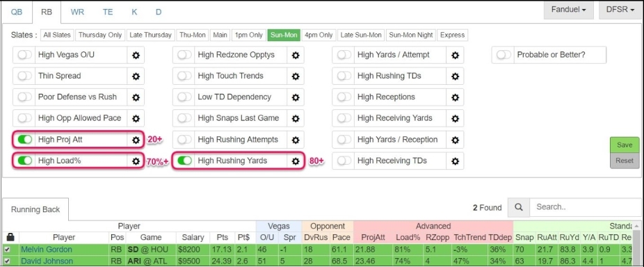Open settings gear for Low TD Dependency
644x267 pixels.
pyautogui.click(x=296, y=97)
